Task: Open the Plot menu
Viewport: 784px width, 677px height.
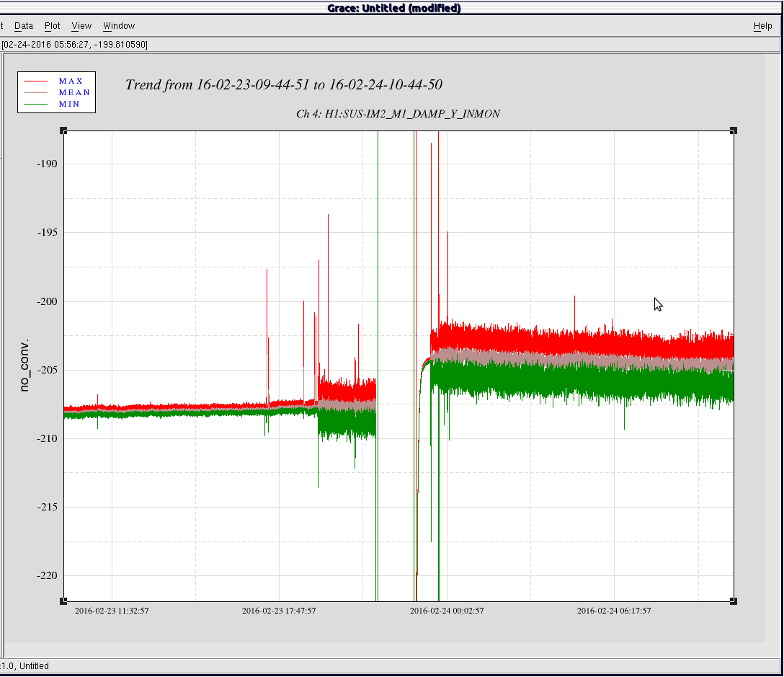Action: (52, 26)
